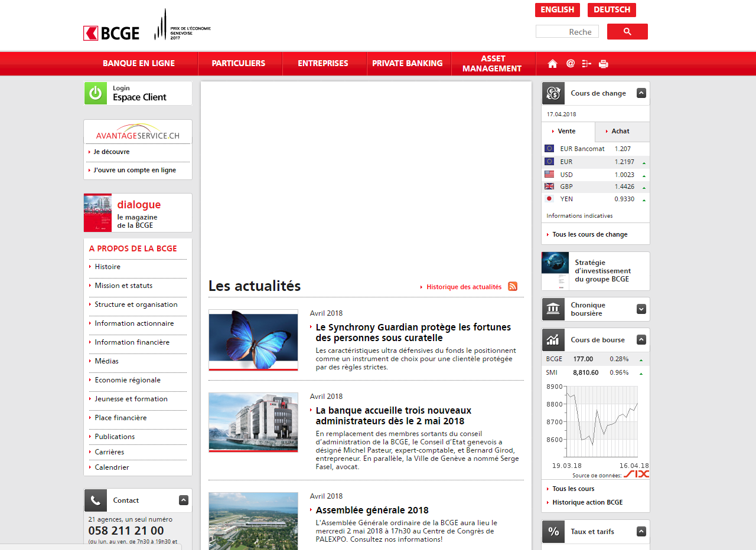Image resolution: width=756 pixels, height=550 pixels.
Task: Open Banque en ligne menu
Action: click(139, 64)
